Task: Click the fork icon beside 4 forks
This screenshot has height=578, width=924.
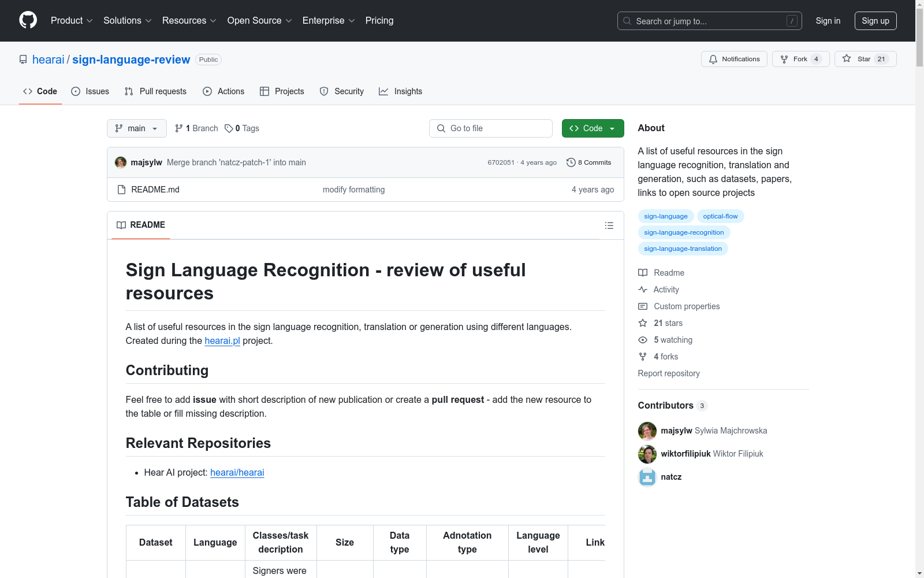Action: pyautogui.click(x=643, y=357)
